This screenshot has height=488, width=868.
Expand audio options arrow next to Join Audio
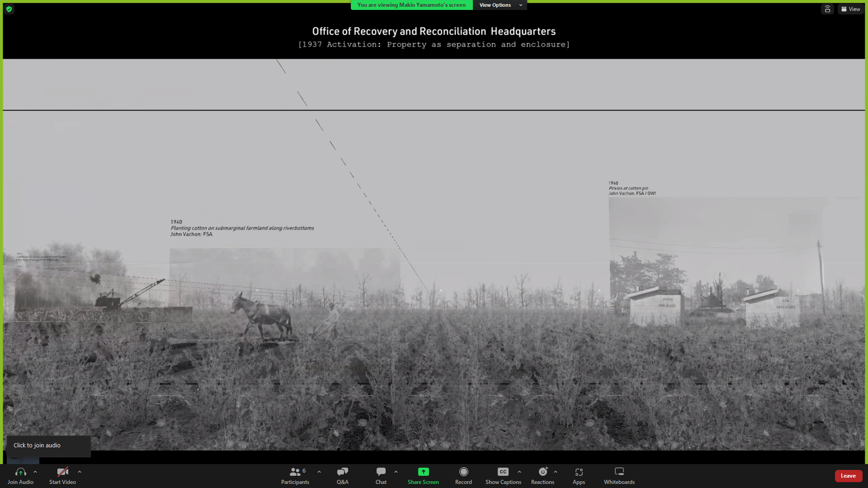pos(35,472)
